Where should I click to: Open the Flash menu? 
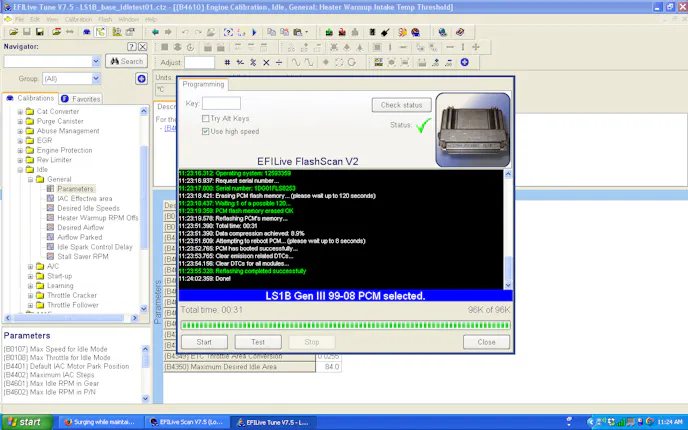(105, 19)
